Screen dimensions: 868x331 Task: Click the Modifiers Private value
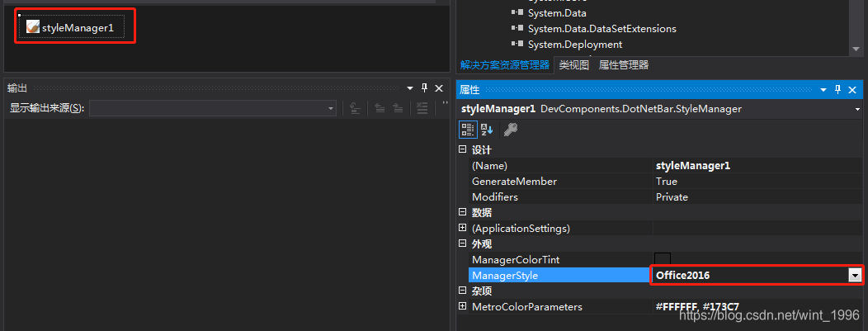point(672,197)
